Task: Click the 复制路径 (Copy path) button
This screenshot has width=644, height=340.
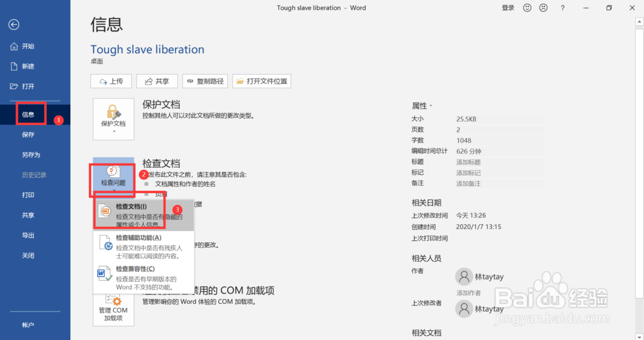Action: (205, 81)
